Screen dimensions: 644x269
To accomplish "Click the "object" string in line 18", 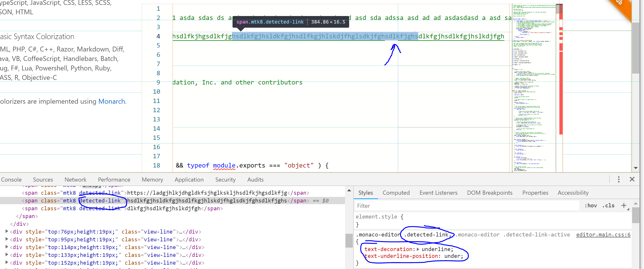I will point(298,165).
